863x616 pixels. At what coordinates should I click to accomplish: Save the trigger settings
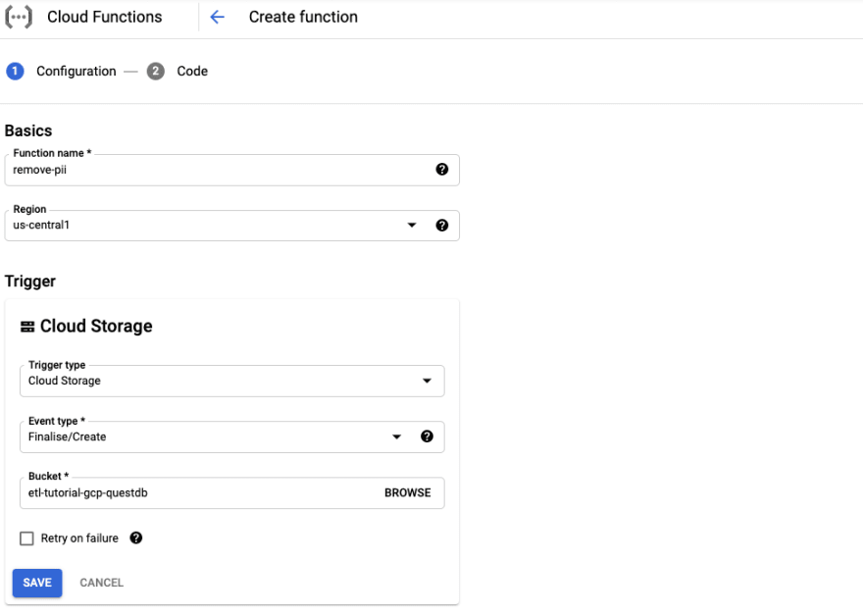[37, 583]
